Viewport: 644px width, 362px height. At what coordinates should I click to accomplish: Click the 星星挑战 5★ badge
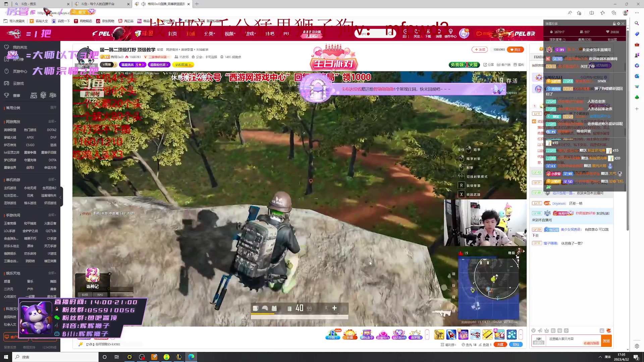pos(133,65)
